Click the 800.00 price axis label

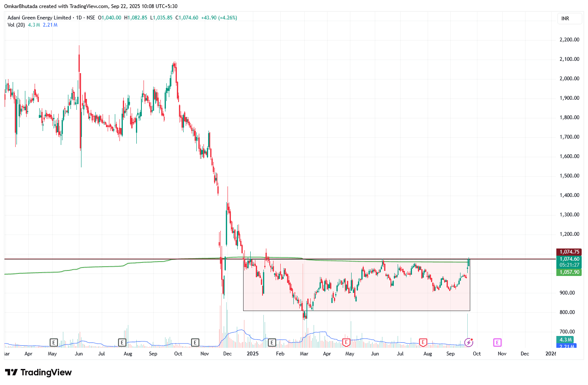click(x=567, y=312)
